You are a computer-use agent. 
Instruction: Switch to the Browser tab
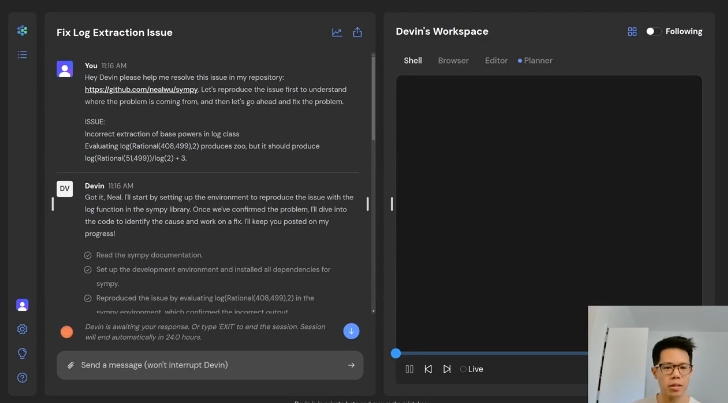click(453, 61)
